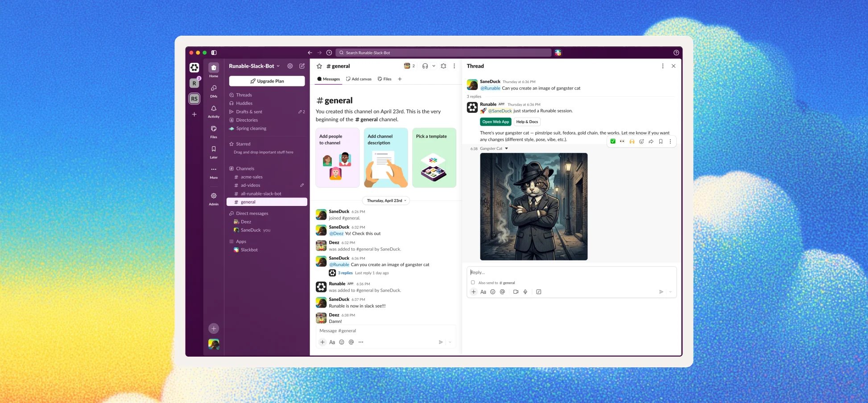Open the Home view in the sidebar
The width and height of the screenshot is (868, 403).
pos(214,70)
